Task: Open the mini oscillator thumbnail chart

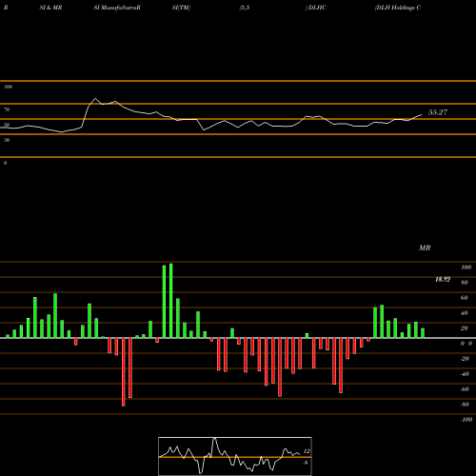Action: tap(235, 456)
